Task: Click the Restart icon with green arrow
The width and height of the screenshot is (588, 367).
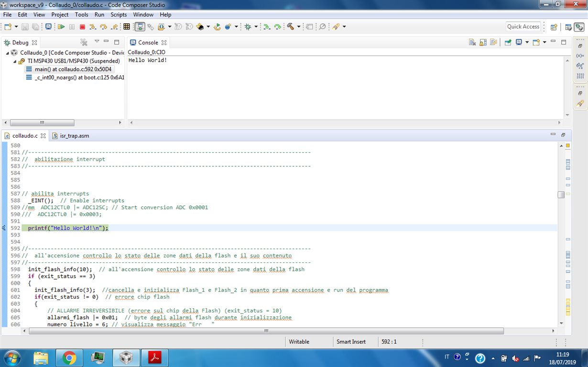Action: coord(218,27)
